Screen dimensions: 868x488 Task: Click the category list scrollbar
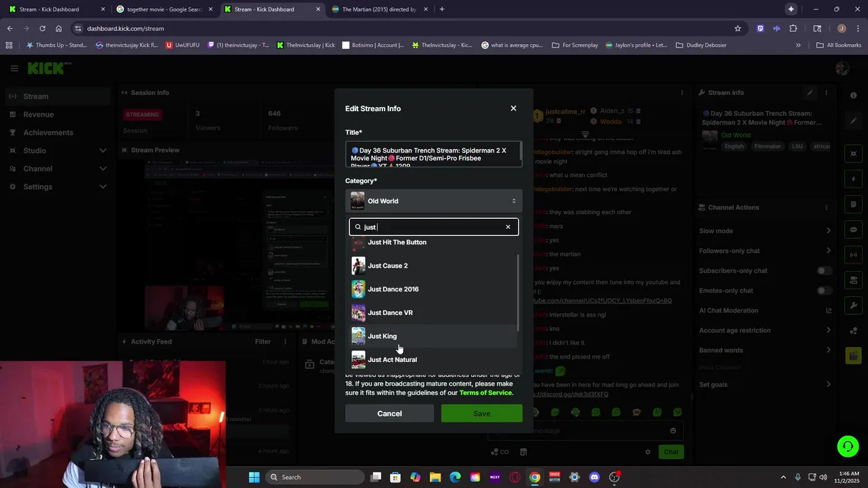coord(519,293)
